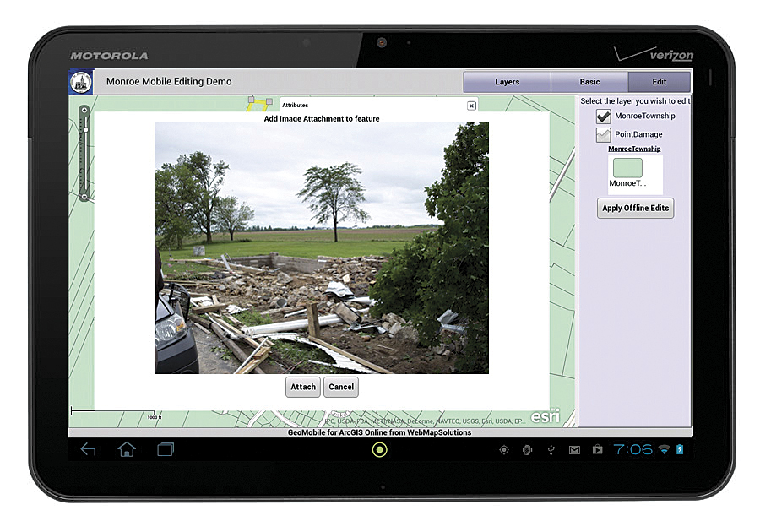Screen dimensions: 760x532
Task: Tap the Android home button
Action: [127, 449]
